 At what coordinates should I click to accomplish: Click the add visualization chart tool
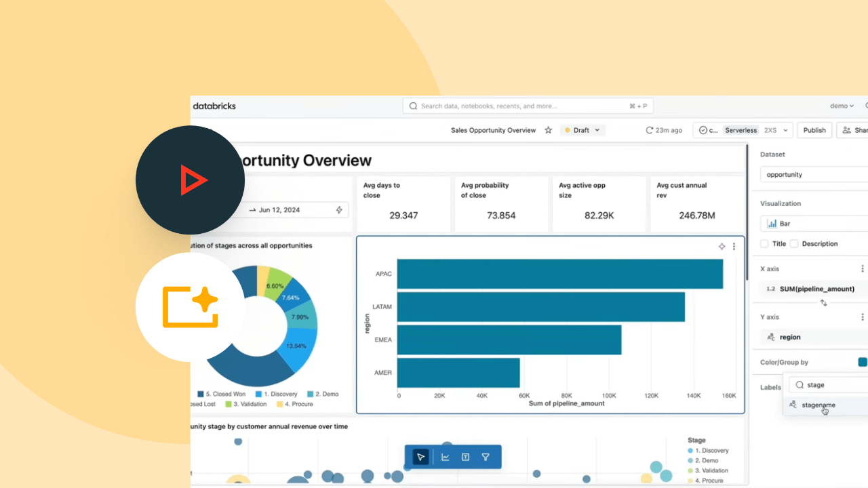pos(446,457)
